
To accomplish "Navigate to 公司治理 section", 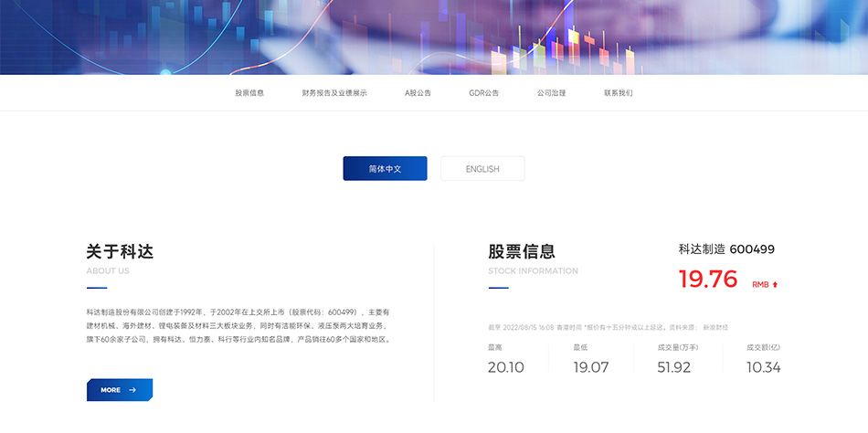I will pos(551,93).
